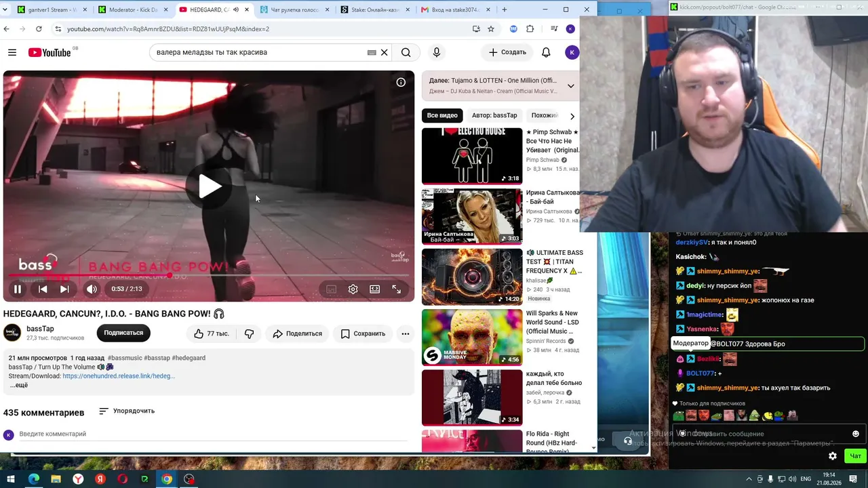Show more filter chips with the arrow
The width and height of the screenshot is (868, 488).
click(572, 116)
